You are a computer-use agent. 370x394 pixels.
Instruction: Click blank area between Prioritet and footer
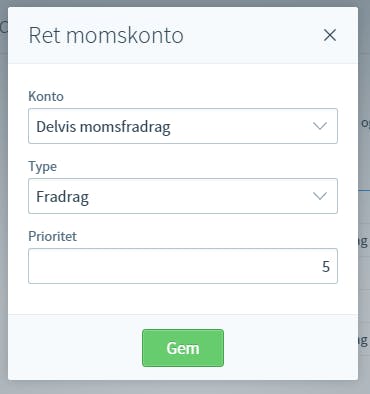[183, 299]
